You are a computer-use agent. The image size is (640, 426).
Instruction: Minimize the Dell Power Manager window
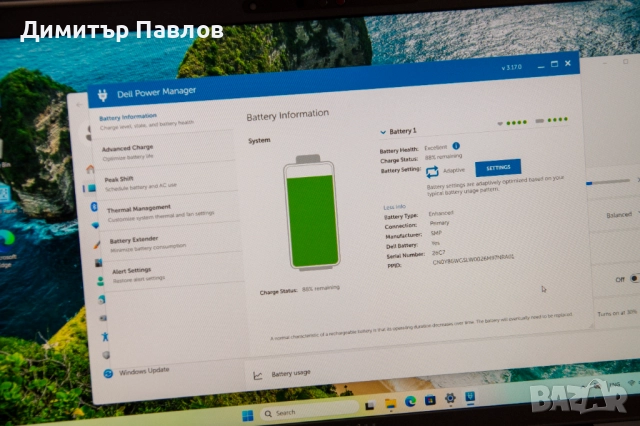(x=541, y=67)
